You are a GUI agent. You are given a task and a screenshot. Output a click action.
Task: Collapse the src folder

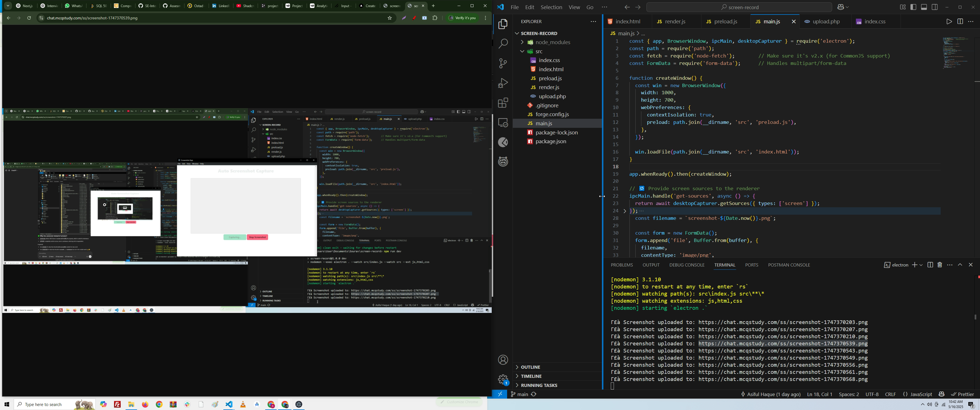(539, 51)
